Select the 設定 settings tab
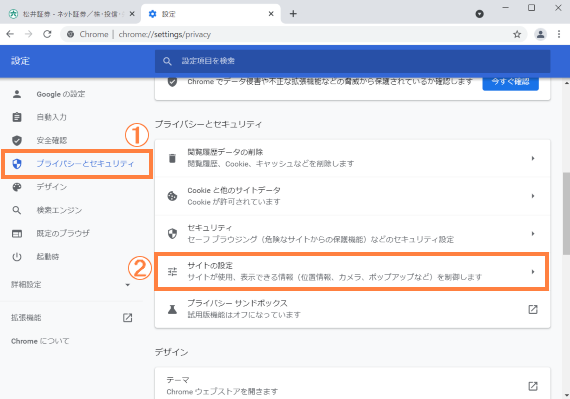This screenshot has width=570, height=399. tap(211, 14)
